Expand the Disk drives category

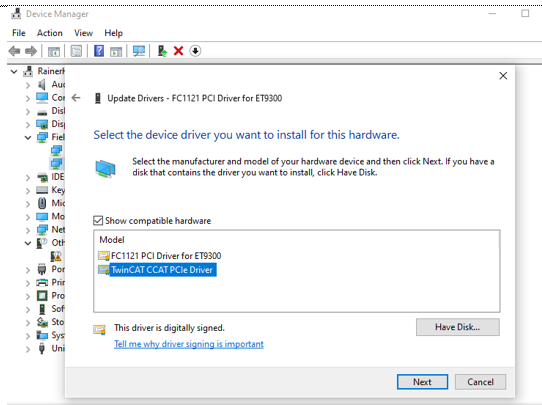point(28,112)
